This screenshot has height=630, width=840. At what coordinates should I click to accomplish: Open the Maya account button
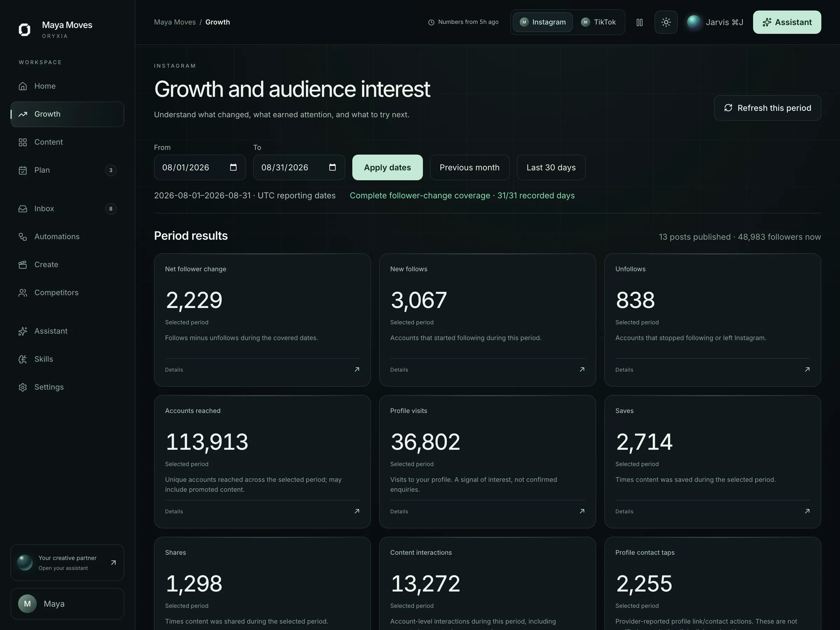coord(67,604)
